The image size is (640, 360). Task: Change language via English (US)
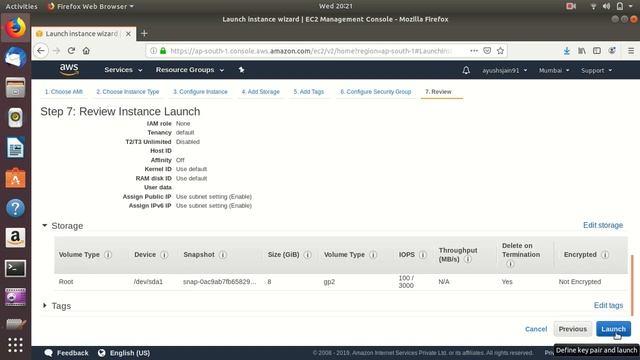point(124,353)
